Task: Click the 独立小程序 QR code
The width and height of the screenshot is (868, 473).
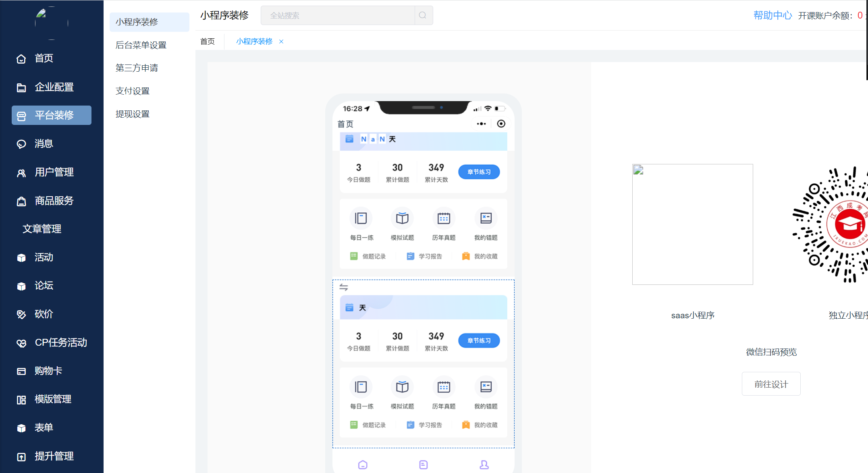Action: point(830,224)
